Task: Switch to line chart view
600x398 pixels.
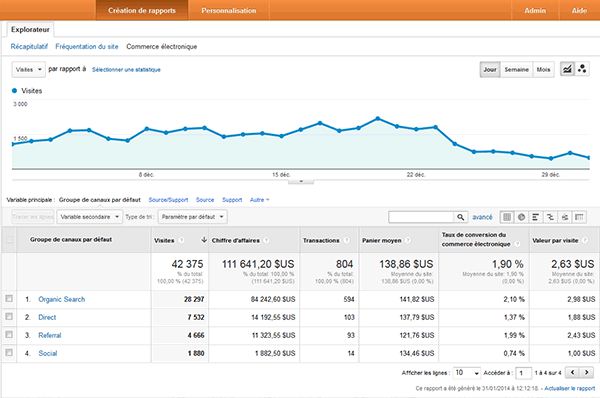Action: click(x=567, y=69)
